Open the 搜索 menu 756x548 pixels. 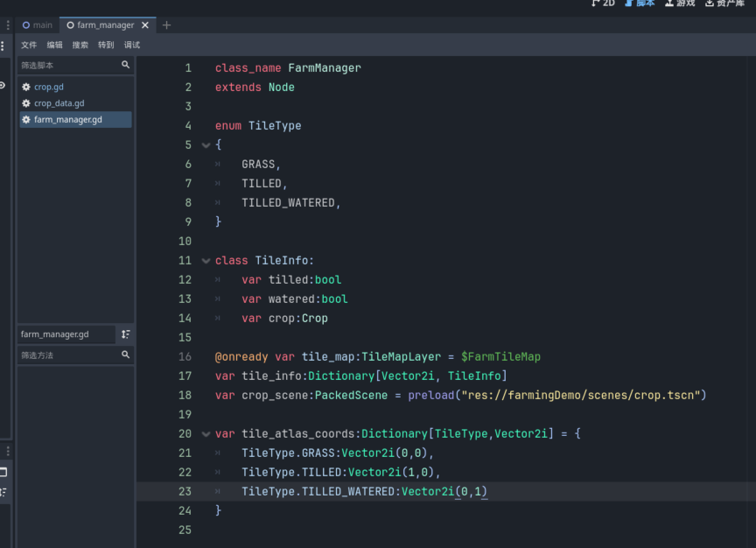80,45
